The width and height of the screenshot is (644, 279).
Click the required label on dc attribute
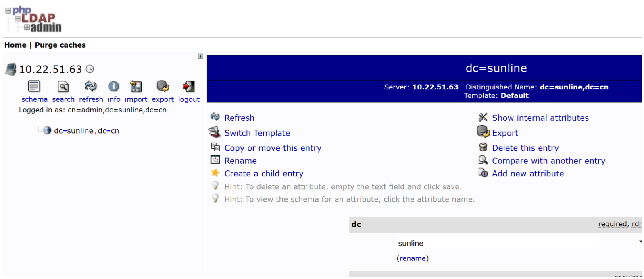pyautogui.click(x=613, y=224)
